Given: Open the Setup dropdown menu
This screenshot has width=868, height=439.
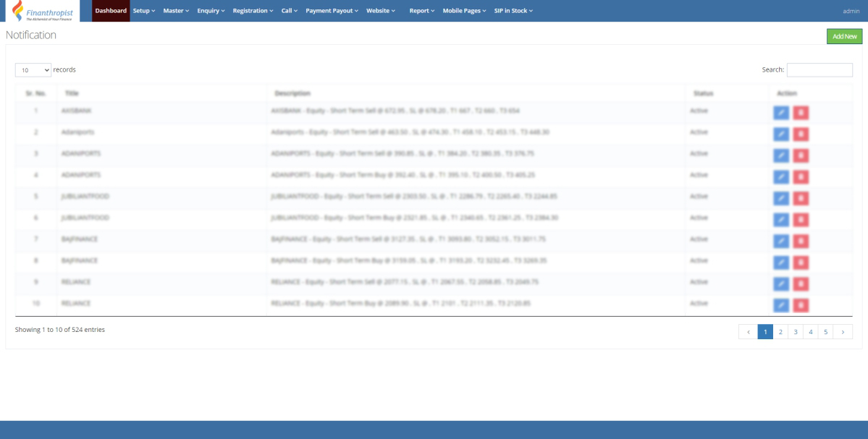Looking at the screenshot, I should (144, 11).
